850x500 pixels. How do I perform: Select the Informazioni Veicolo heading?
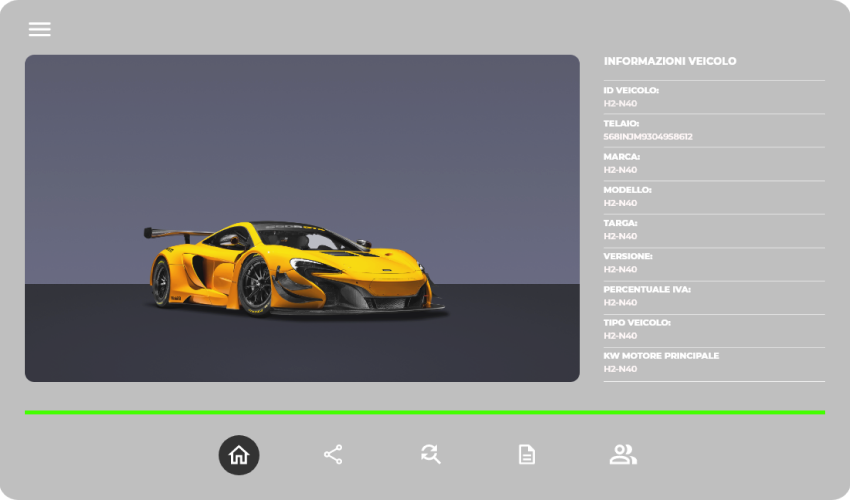[x=670, y=61]
